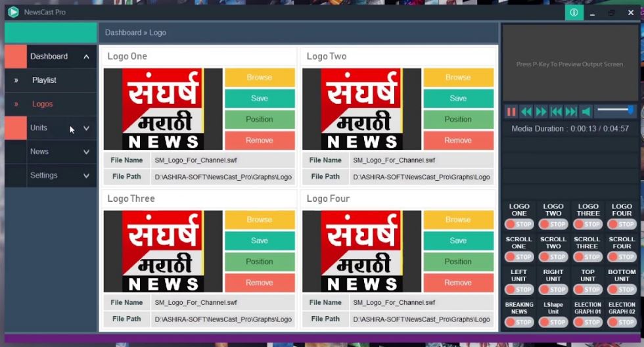Toggle BREAKING NEWS stop switch

coord(519,323)
